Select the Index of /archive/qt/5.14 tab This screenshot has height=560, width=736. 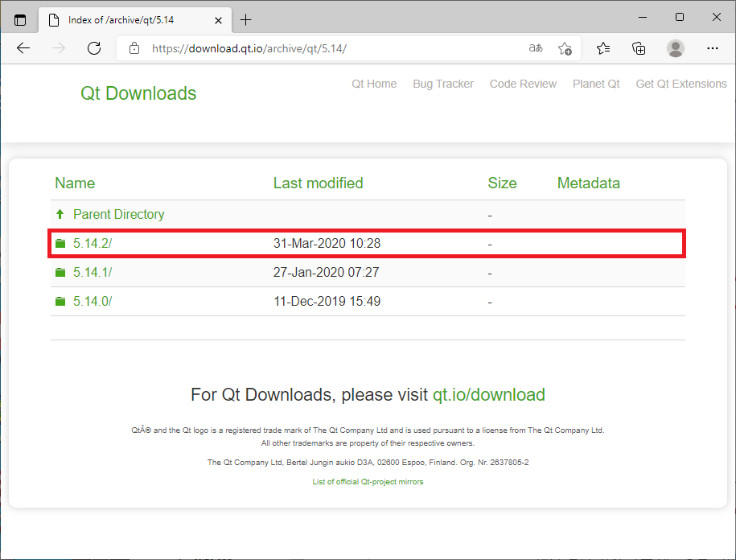click(x=134, y=20)
